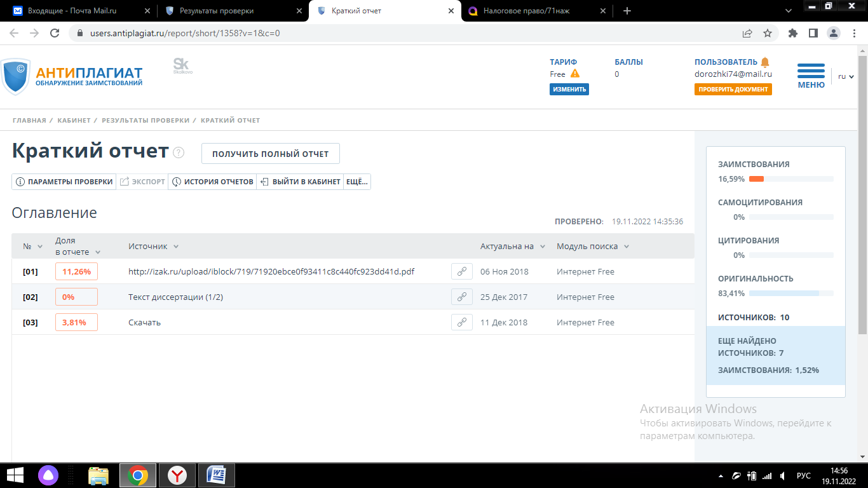Click the notification bell next to Пользователь

765,62
